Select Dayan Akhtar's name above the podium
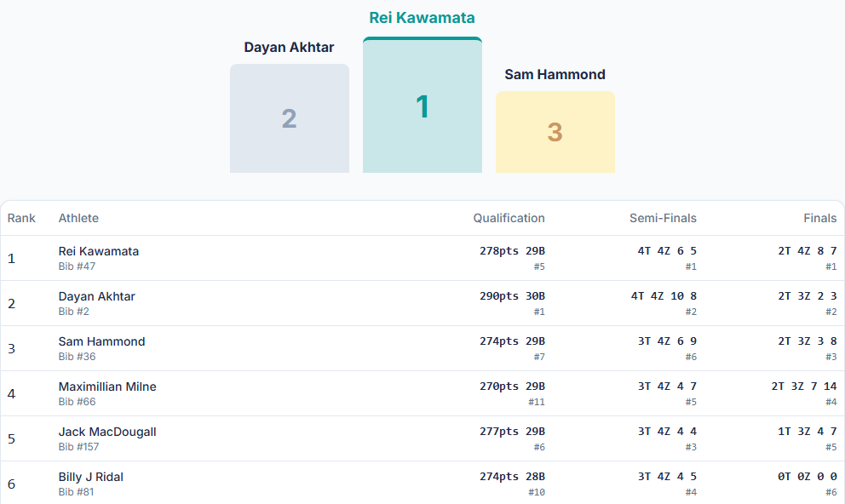 tap(289, 47)
